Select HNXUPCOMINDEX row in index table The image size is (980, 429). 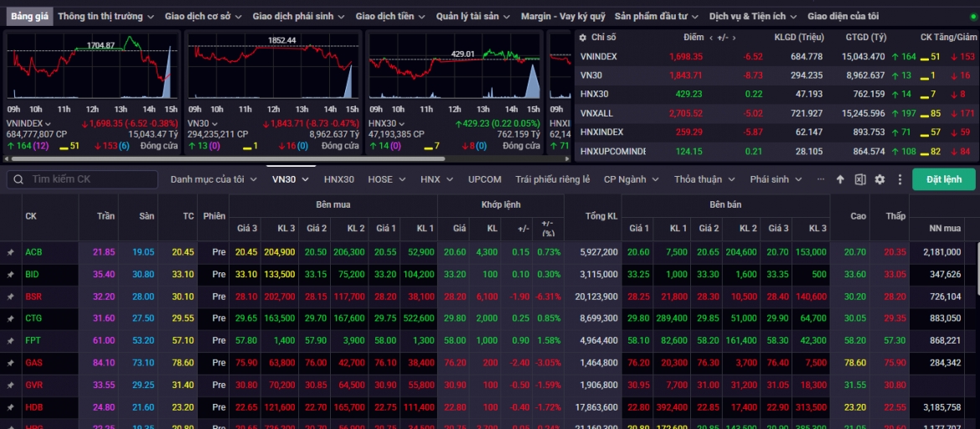coord(776,152)
